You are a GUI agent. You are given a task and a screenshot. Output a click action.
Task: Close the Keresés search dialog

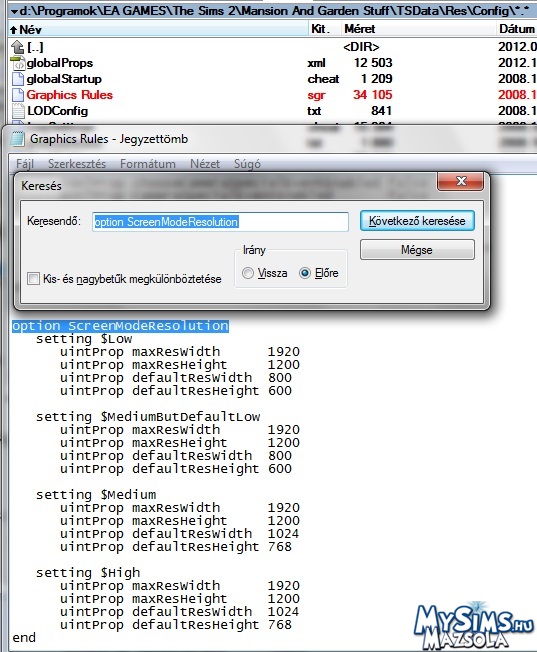click(460, 181)
